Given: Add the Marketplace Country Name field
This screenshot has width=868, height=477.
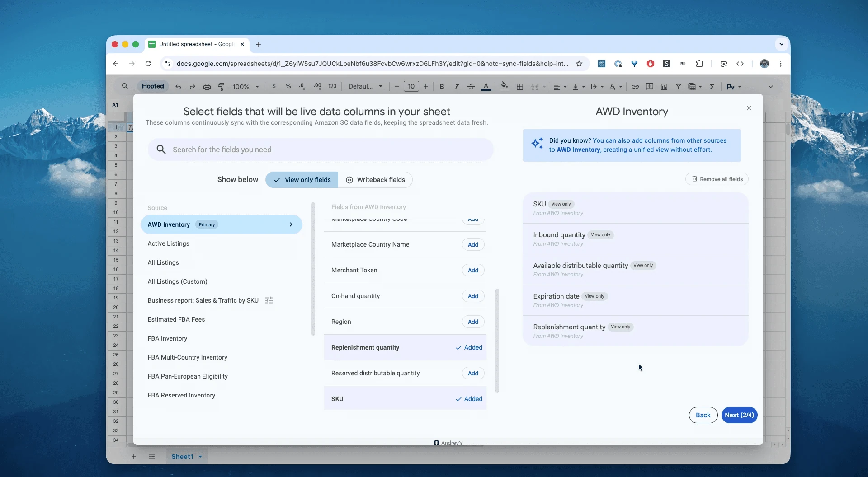Looking at the screenshot, I should point(473,244).
